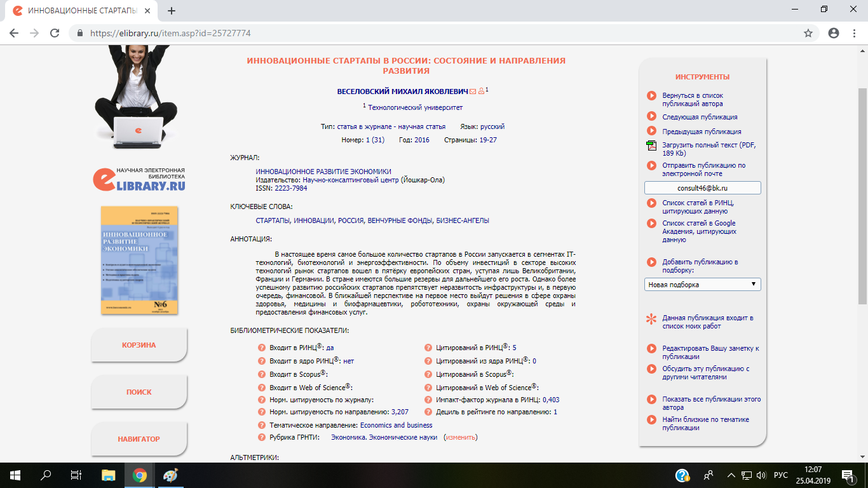Open the Chrome three-dot menu

tap(855, 33)
